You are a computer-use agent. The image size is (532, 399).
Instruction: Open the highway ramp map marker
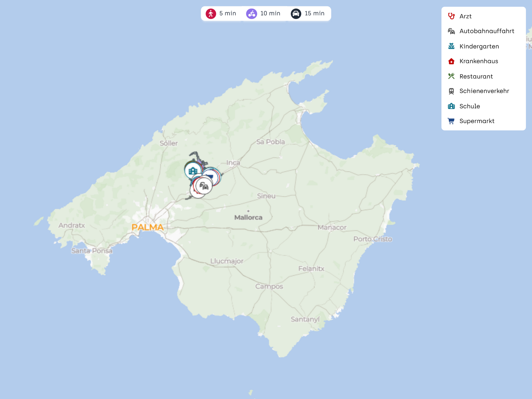point(204,186)
